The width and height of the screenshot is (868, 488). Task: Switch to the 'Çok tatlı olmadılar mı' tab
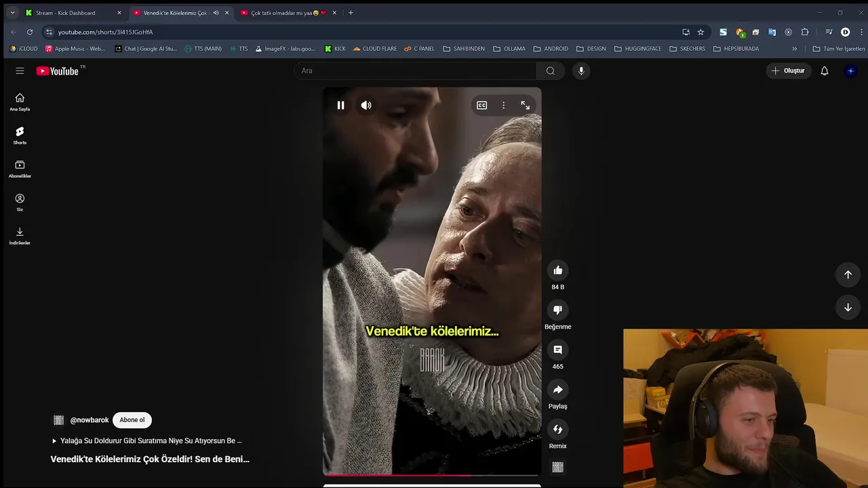(x=288, y=13)
